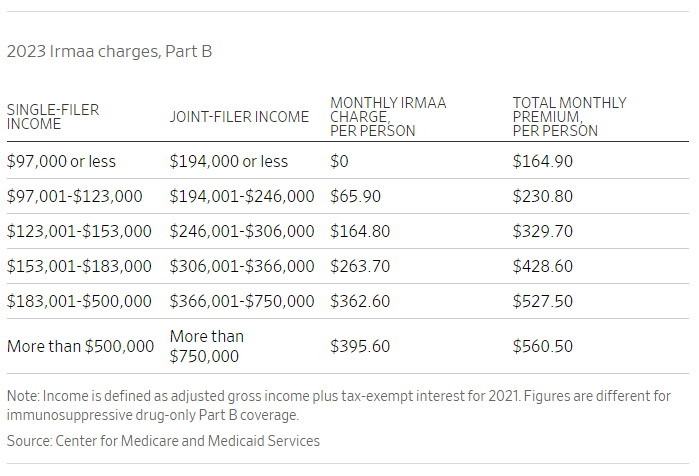Click the "2023 Irmaa charges, Part B" title
The image size is (699, 476).
[x=109, y=51]
